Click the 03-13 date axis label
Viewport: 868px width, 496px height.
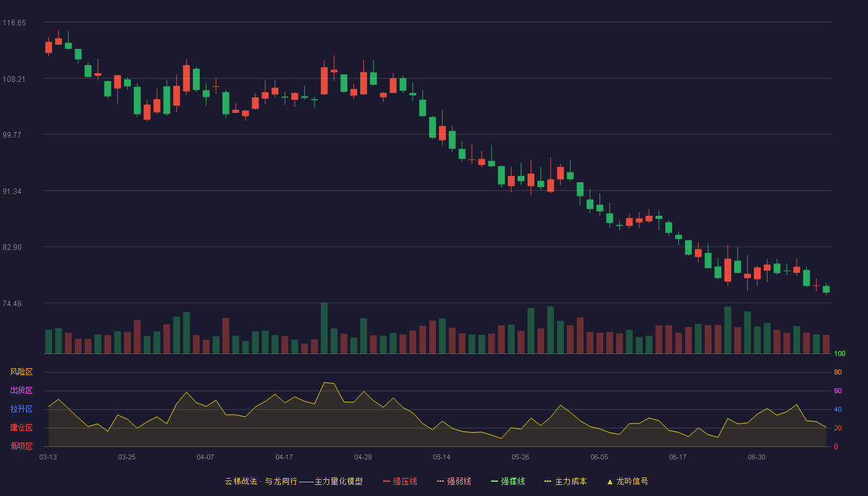coord(48,457)
